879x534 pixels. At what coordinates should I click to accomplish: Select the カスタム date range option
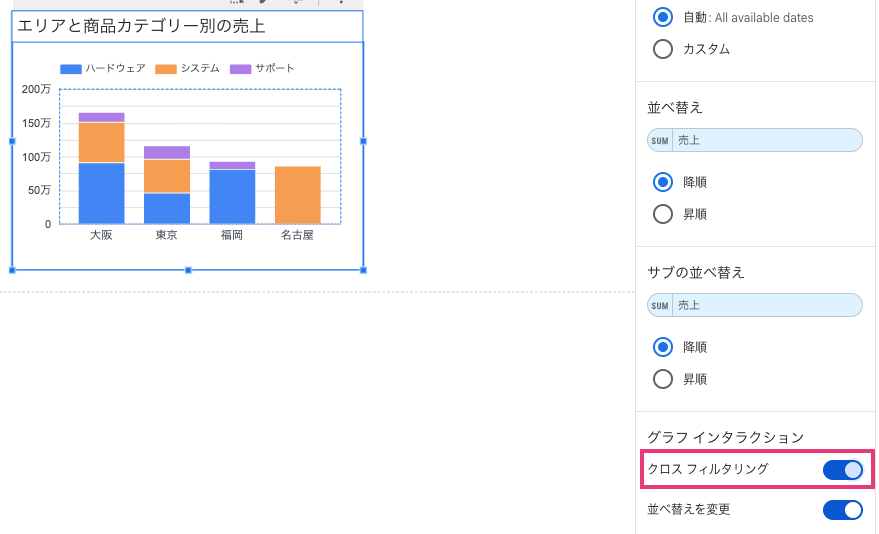[662, 49]
